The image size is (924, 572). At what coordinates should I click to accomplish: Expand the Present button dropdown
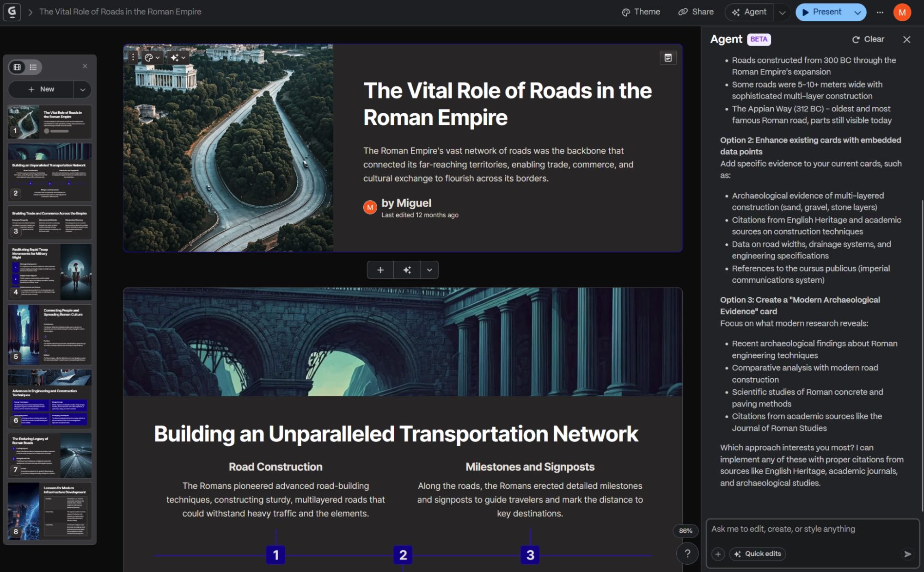(857, 12)
